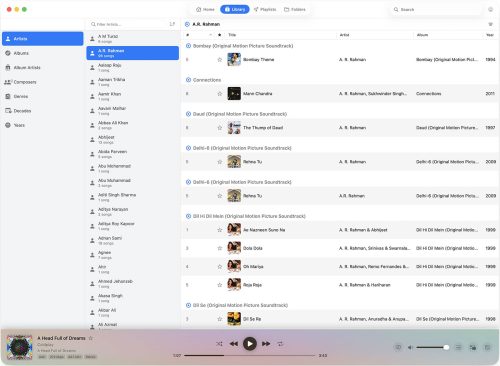Switch to the Playlists tab
This screenshot has width=500, height=366.
(265, 9)
